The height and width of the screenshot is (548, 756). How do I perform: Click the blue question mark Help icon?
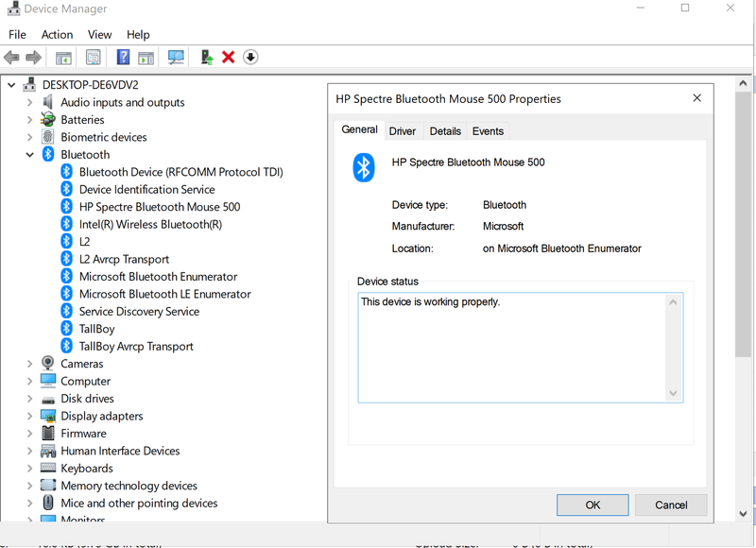coord(124,58)
